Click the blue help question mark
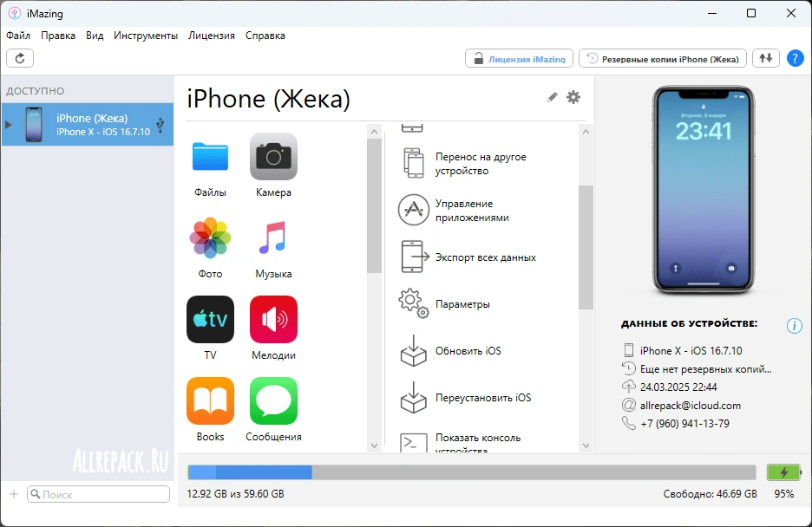 pyautogui.click(x=796, y=58)
